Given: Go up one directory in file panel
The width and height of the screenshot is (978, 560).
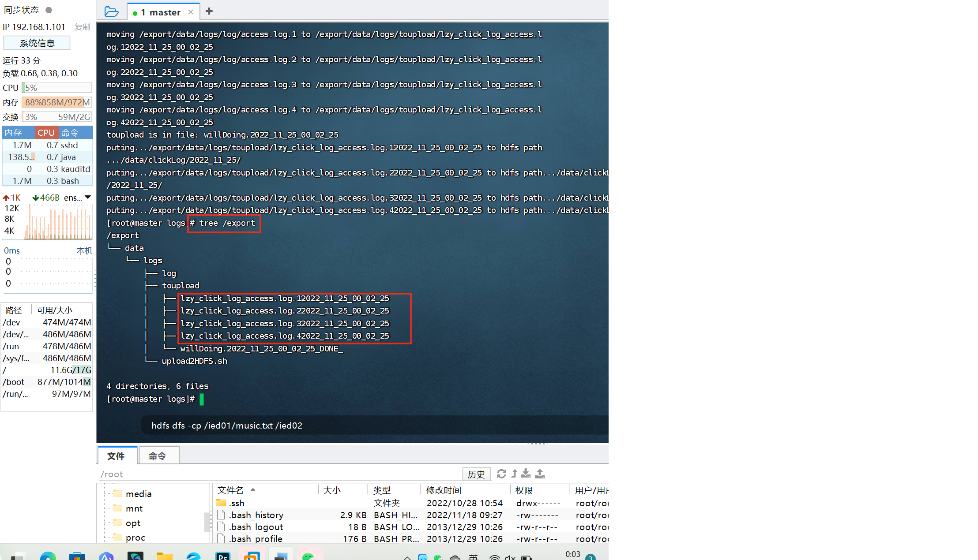Looking at the screenshot, I should click(513, 474).
